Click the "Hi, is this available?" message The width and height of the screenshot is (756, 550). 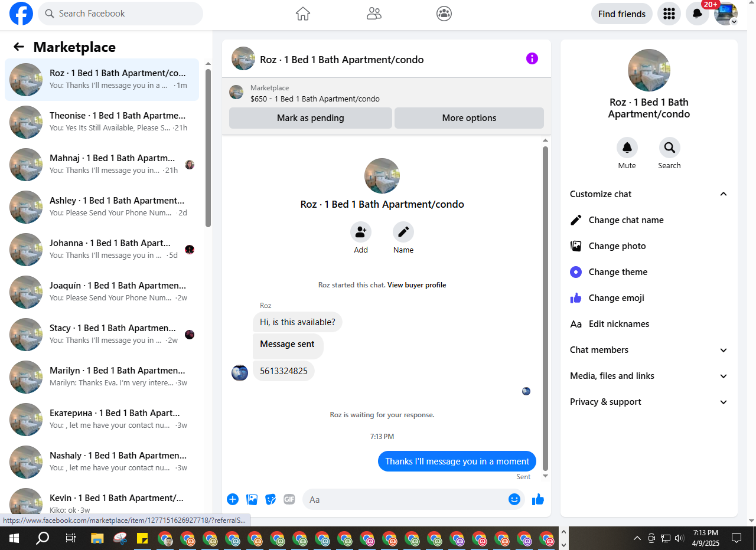pos(298,322)
